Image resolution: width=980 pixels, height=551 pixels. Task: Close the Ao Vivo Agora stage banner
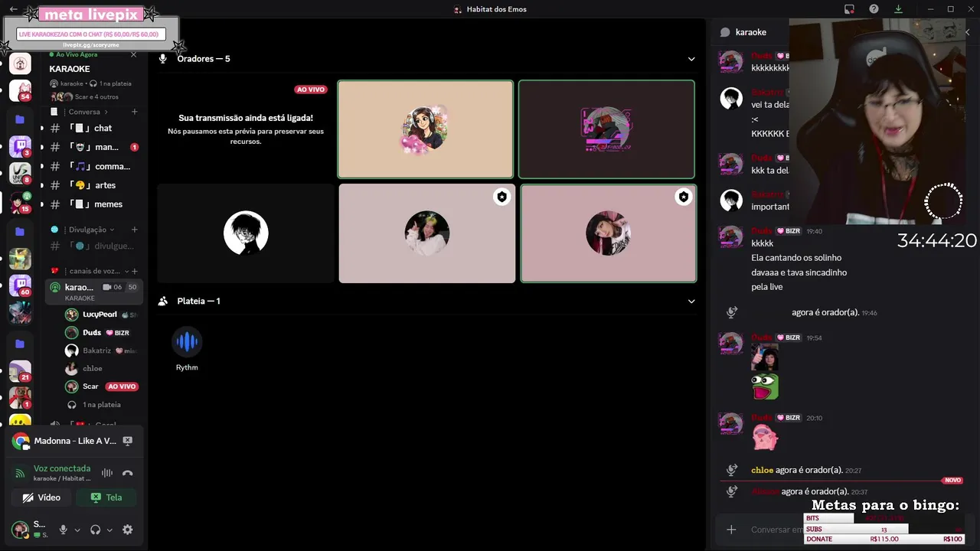pos(133,54)
